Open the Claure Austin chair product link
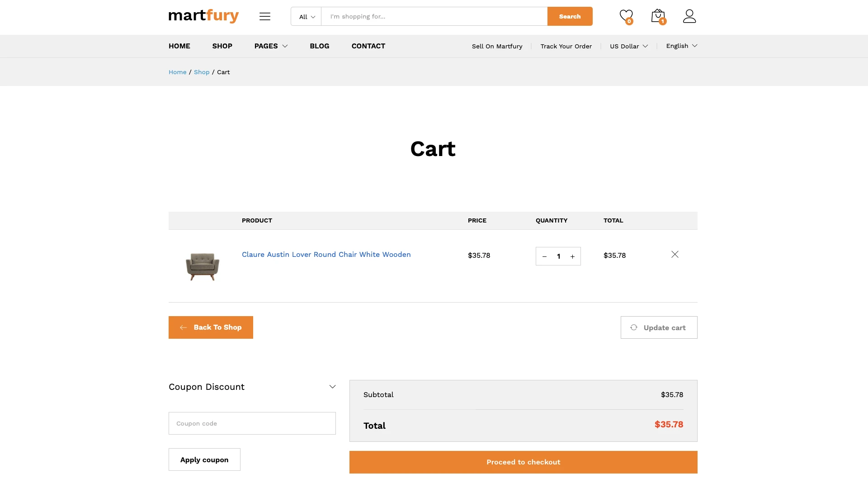 pos(326,255)
